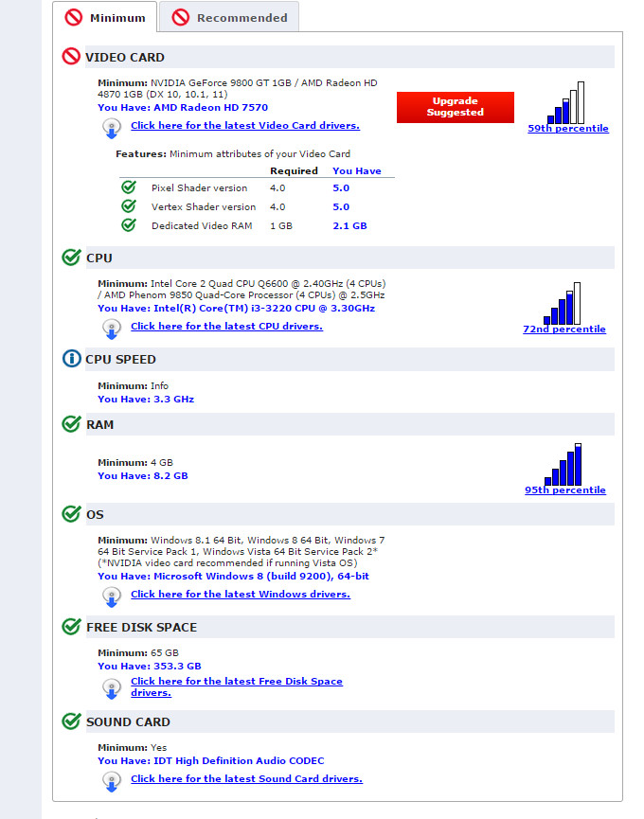Click the free disk space download icon
This screenshot has height=819, width=644.
point(112,685)
